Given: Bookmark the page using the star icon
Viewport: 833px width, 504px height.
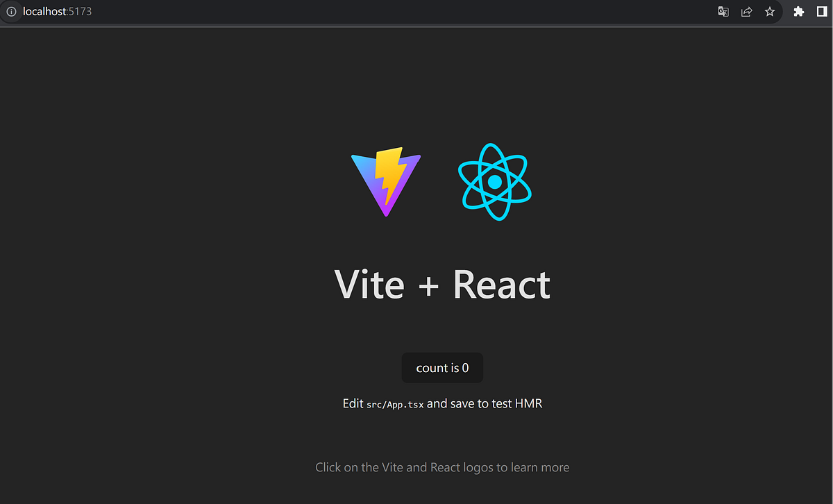Looking at the screenshot, I should pos(769,12).
